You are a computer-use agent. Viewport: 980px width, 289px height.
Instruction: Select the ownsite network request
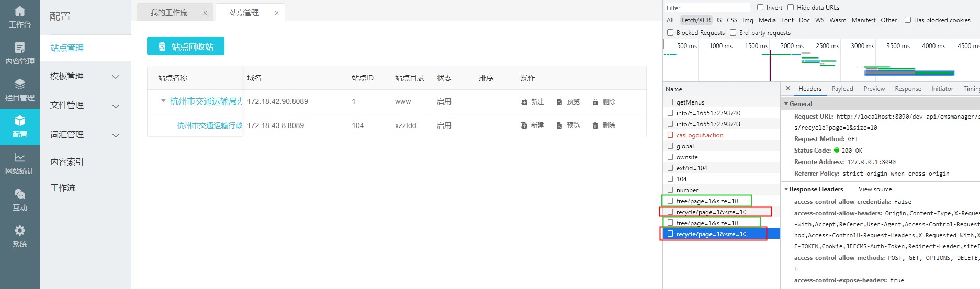pyautogui.click(x=721, y=157)
